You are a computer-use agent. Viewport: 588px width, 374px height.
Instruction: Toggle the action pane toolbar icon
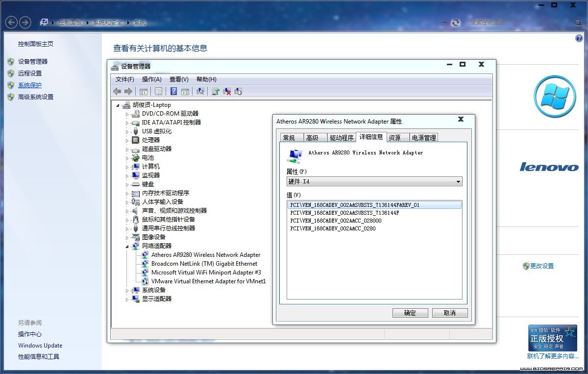[185, 91]
